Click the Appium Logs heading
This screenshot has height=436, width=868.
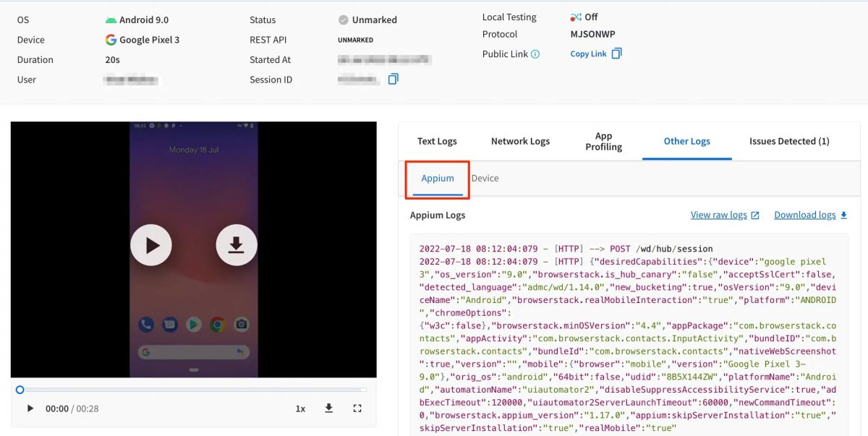[x=438, y=215]
